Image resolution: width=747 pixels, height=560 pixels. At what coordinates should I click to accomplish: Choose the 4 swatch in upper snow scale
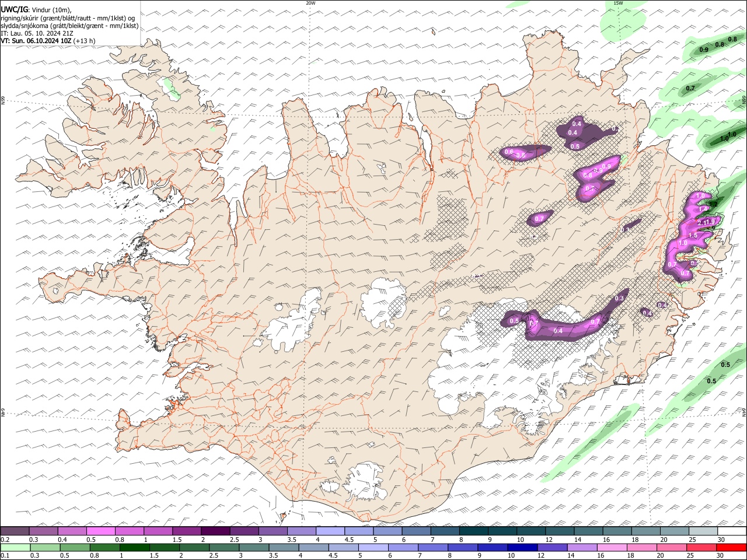(330, 531)
